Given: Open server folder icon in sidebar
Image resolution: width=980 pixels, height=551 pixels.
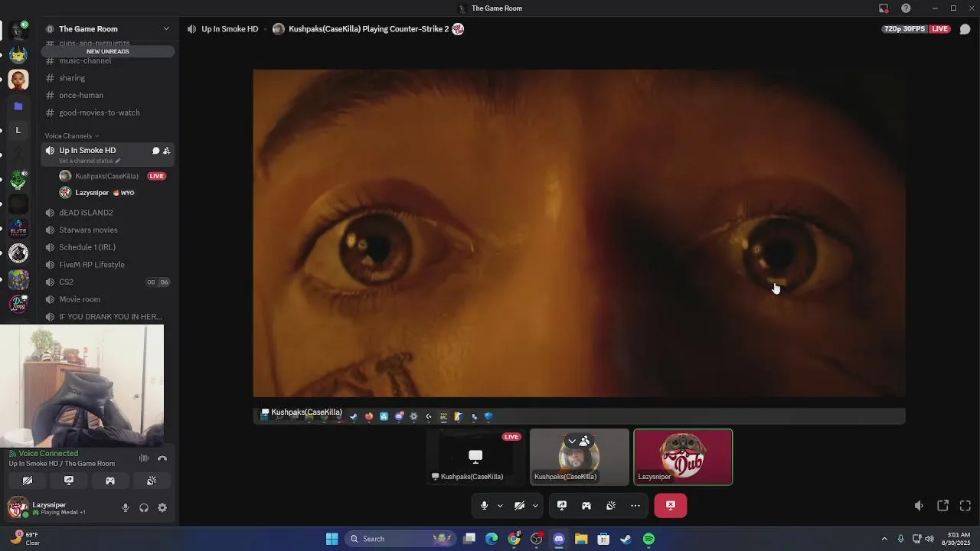Looking at the screenshot, I should 18,106.
